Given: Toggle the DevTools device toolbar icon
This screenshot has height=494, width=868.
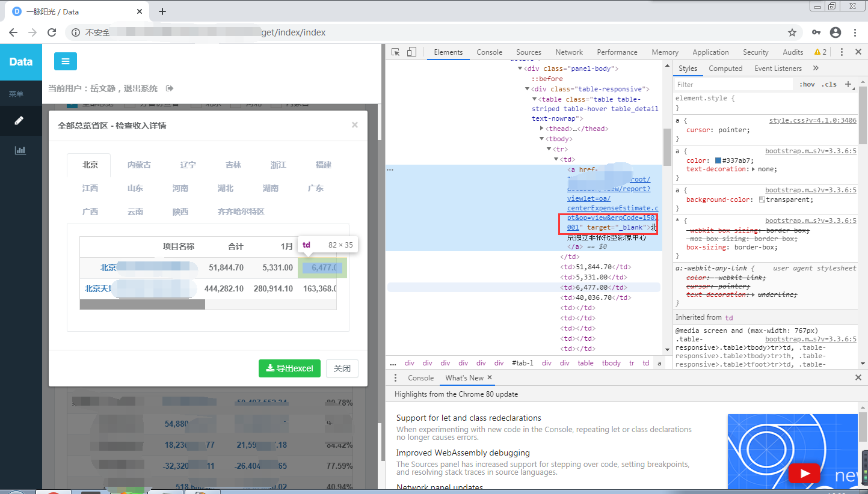Looking at the screenshot, I should pos(411,52).
